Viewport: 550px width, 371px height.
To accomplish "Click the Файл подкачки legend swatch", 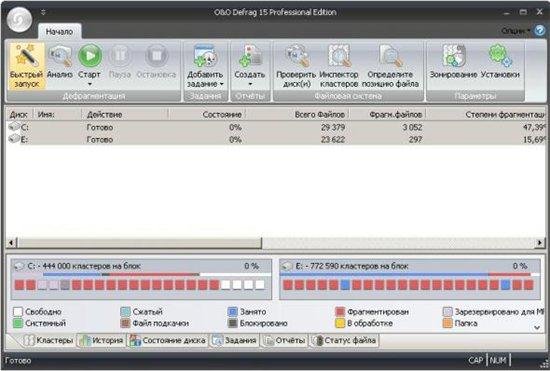I will (125, 323).
